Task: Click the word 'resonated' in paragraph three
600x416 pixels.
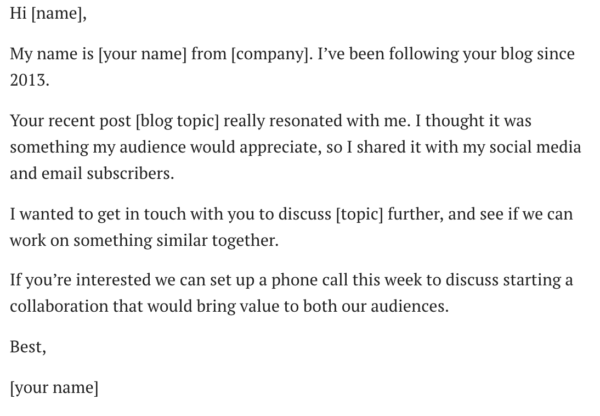Action: [306, 121]
